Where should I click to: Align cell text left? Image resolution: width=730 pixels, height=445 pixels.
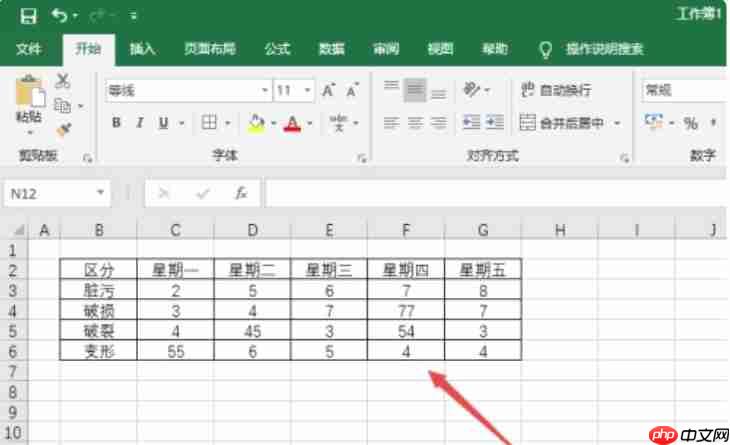[x=391, y=123]
